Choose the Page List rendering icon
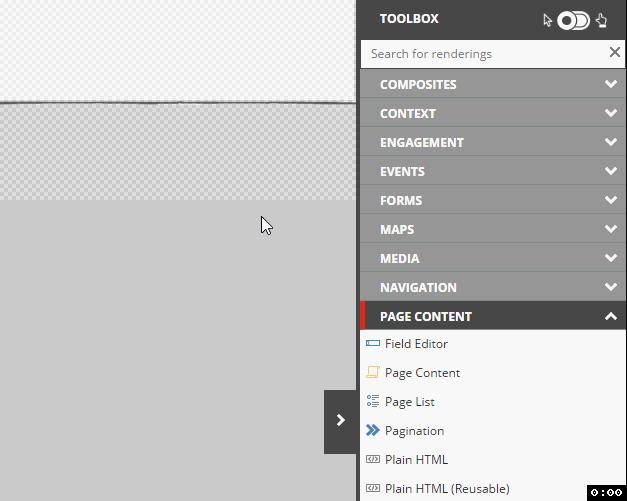The width and height of the screenshot is (627, 501). pyautogui.click(x=373, y=401)
